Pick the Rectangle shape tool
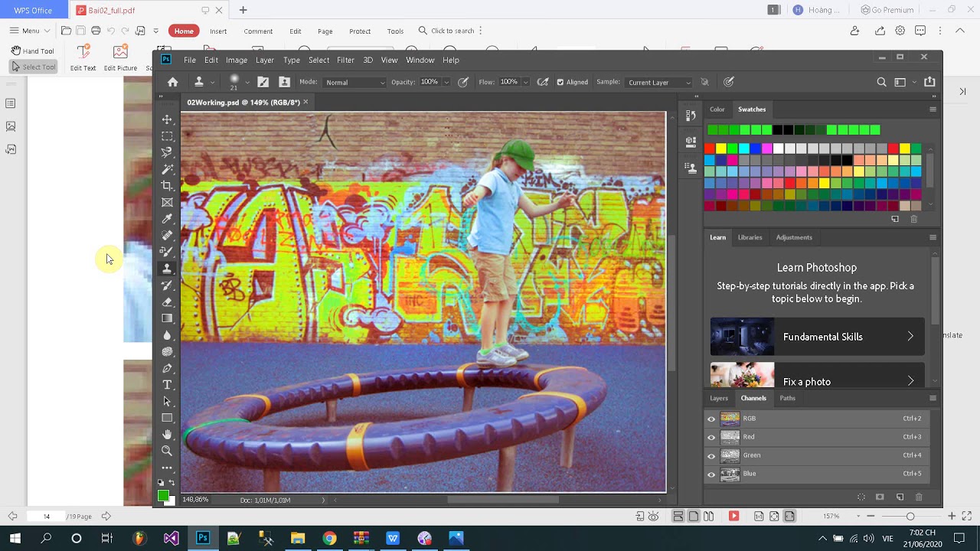The image size is (980, 551). coord(167,418)
